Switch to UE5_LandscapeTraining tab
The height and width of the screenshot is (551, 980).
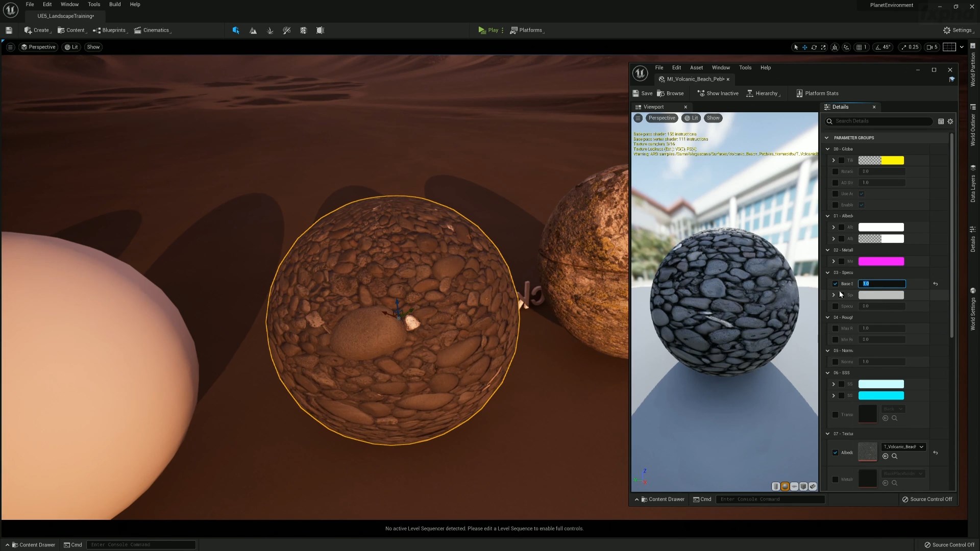65,16
